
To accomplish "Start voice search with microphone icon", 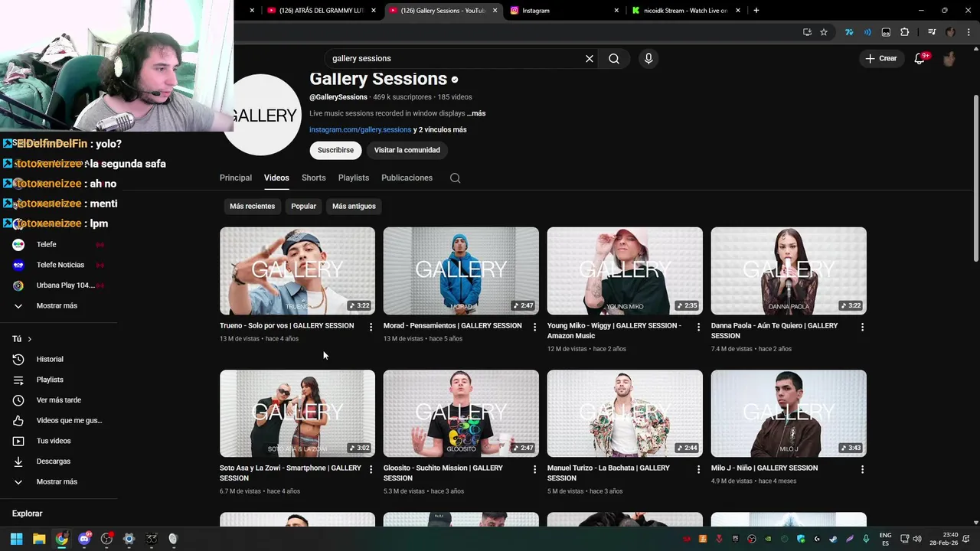I will coord(648,58).
